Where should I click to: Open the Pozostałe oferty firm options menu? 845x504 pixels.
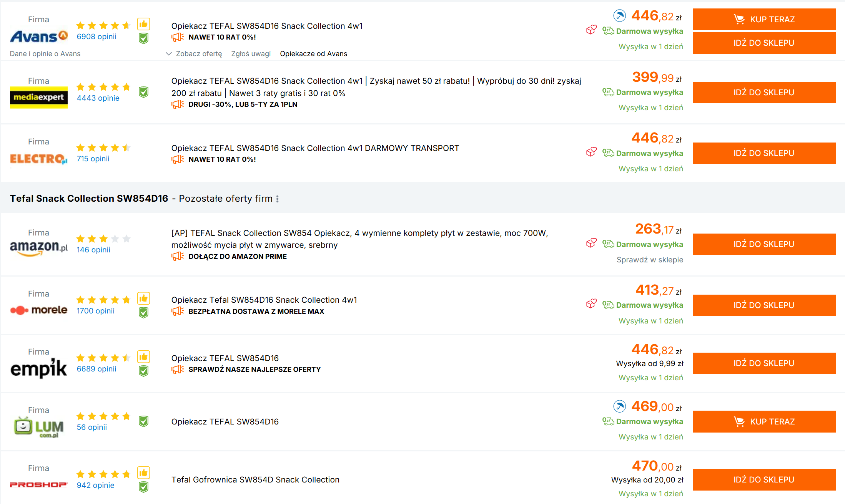coord(277,199)
